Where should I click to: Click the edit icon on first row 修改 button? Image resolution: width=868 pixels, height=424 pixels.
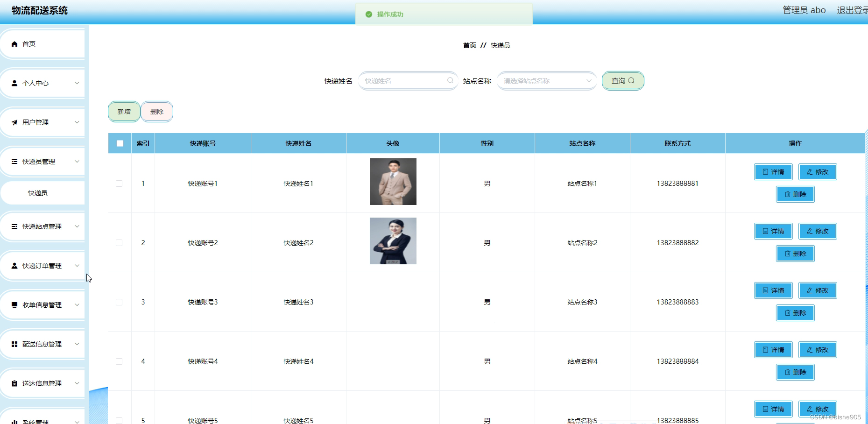(x=809, y=172)
